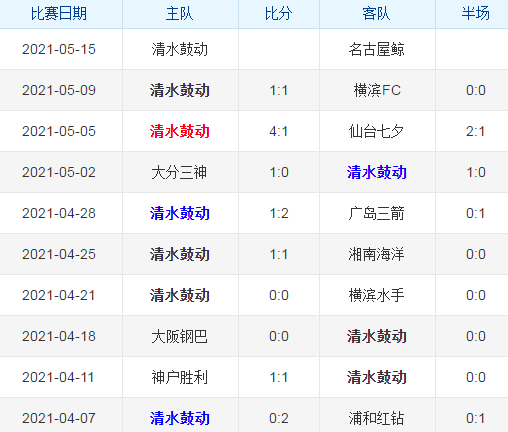The width and height of the screenshot is (508, 432).
Task: Click 浦和红钻 team name
Action: [377, 418]
